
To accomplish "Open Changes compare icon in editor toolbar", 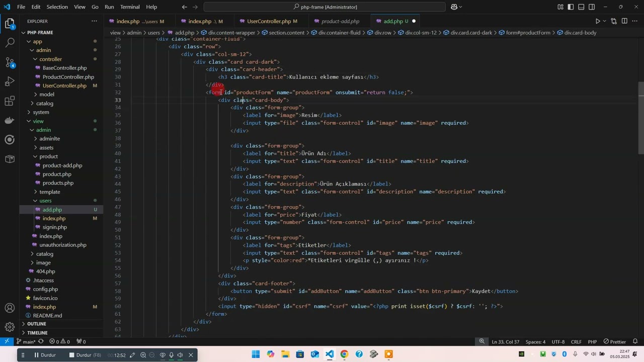I will 614,21.
